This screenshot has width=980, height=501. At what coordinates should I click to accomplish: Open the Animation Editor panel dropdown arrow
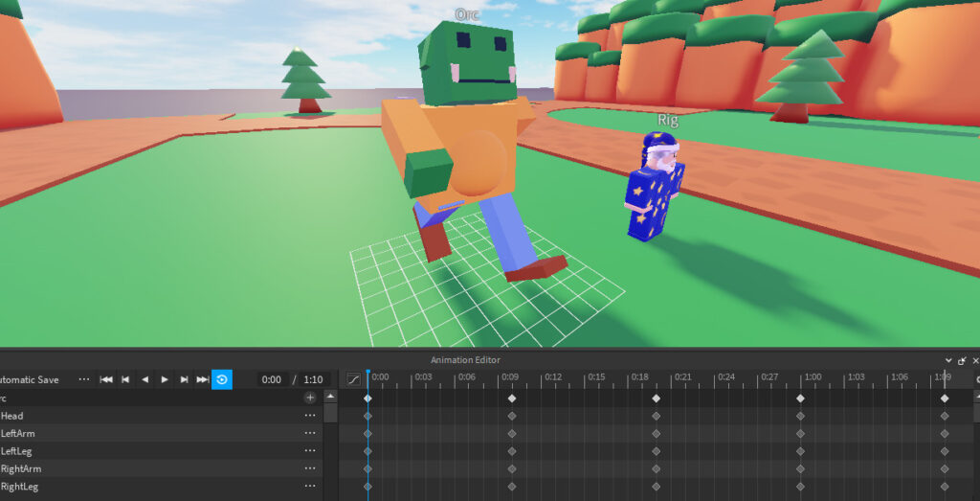[948, 360]
